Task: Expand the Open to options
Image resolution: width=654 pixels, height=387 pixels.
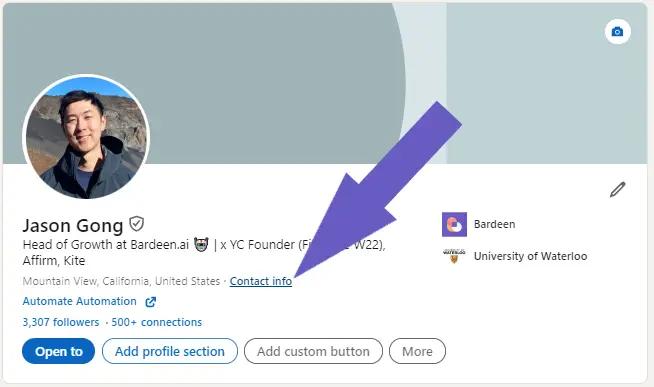Action: tap(58, 351)
